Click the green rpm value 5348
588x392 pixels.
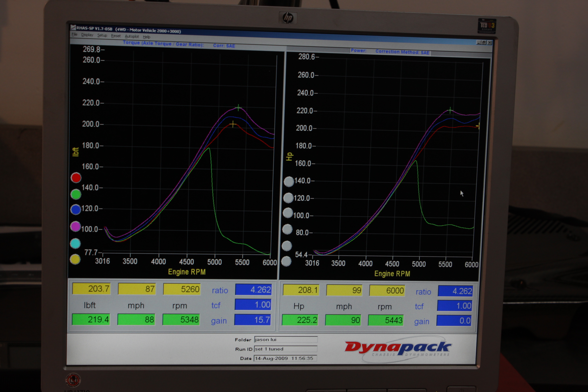pos(181,320)
